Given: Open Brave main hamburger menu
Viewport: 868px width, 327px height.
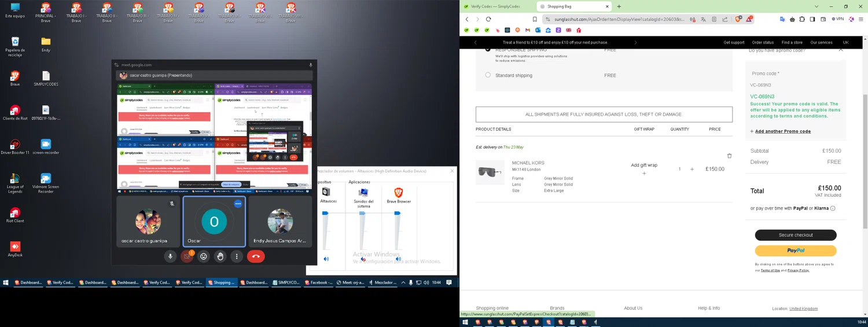Looking at the screenshot, I should tap(861, 19).
